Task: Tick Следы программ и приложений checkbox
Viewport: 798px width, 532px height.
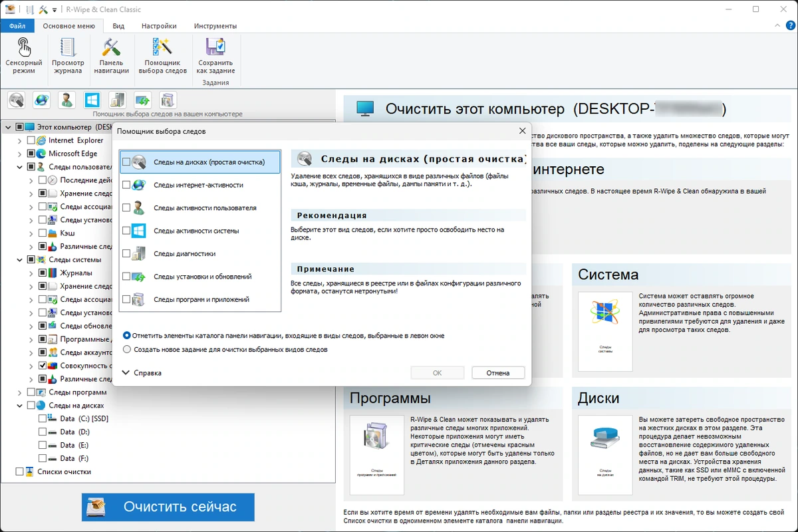Action: point(126,299)
